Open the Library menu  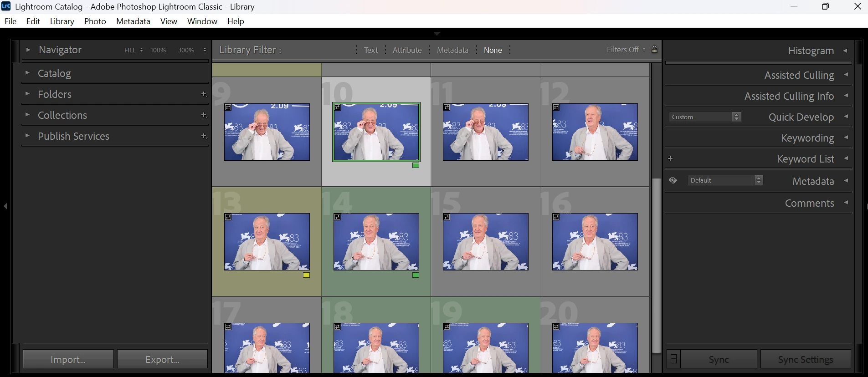pos(62,21)
